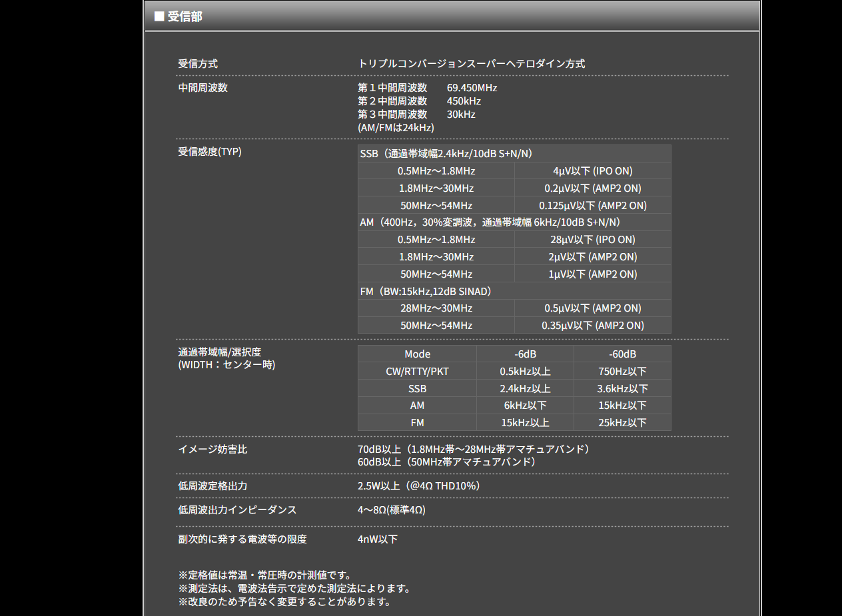The width and height of the screenshot is (842, 616).
Task: Click the 受信方式 row label
Action: (x=198, y=64)
